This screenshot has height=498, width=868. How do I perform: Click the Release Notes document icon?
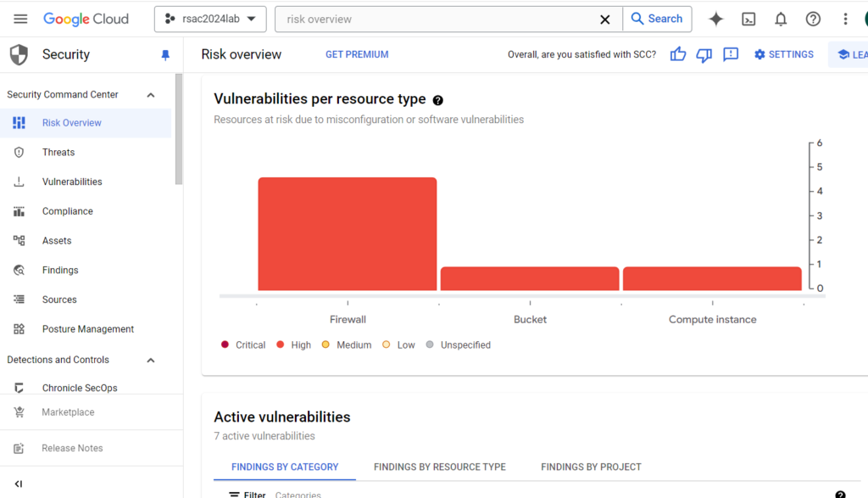19,448
